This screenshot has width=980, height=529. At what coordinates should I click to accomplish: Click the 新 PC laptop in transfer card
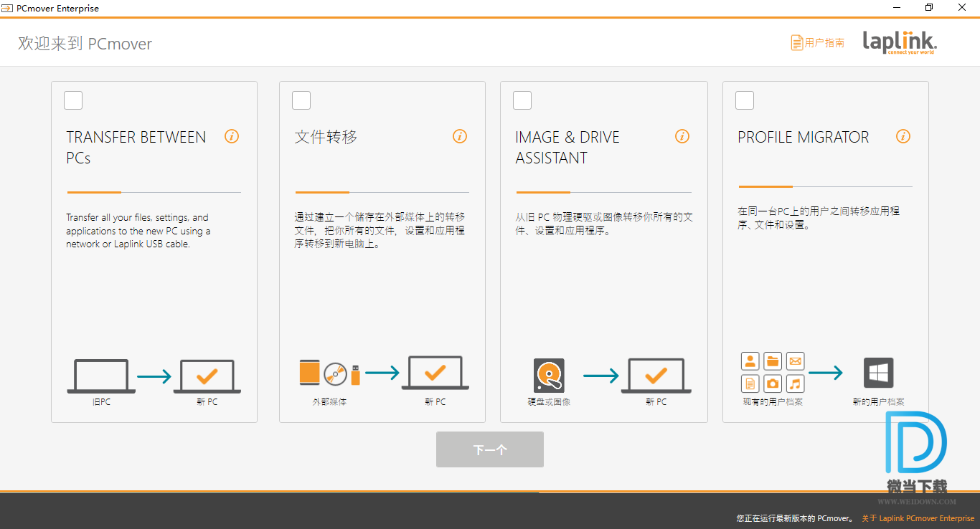pyautogui.click(x=207, y=376)
